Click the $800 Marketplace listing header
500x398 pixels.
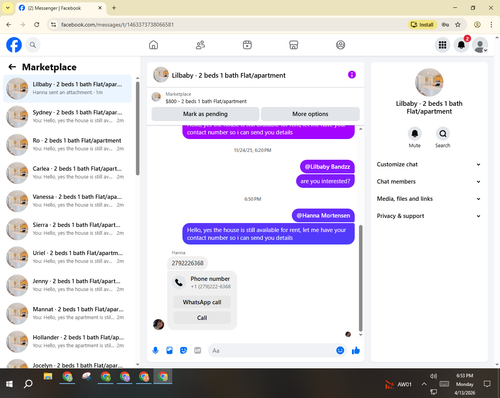click(206, 101)
